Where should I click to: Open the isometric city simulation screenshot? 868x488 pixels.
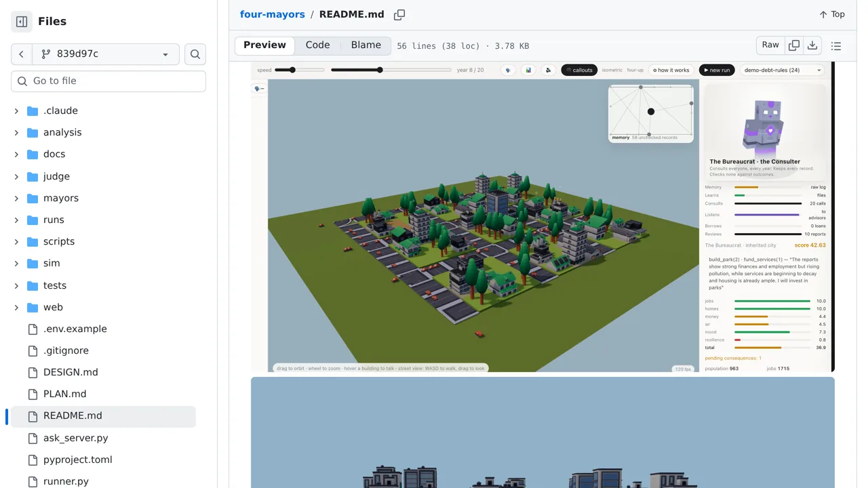[x=542, y=217]
